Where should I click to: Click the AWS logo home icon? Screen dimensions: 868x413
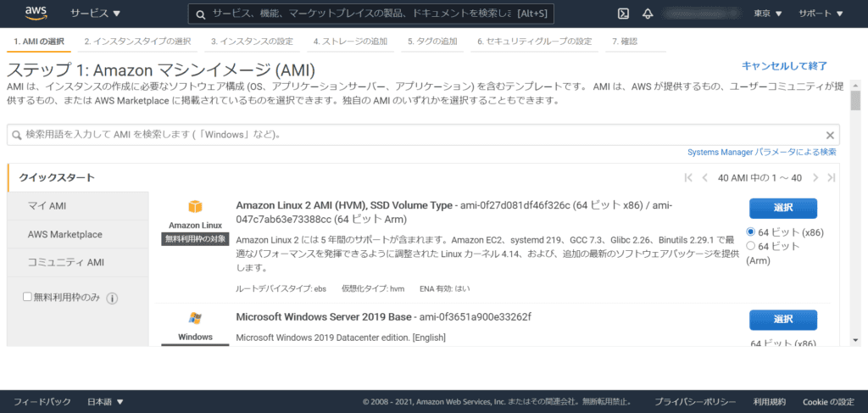point(36,13)
